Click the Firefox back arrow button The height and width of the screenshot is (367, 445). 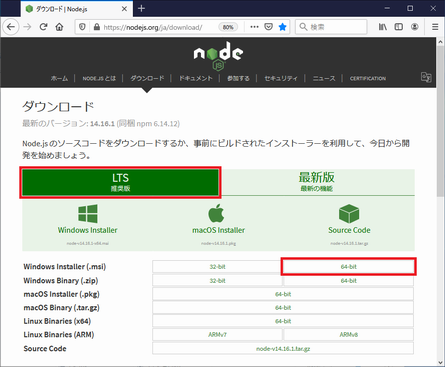[11, 27]
